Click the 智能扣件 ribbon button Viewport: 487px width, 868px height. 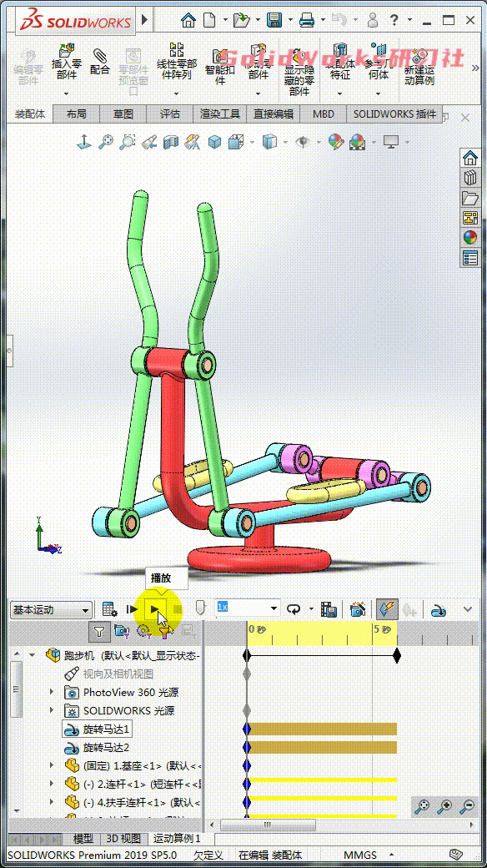pos(219,67)
